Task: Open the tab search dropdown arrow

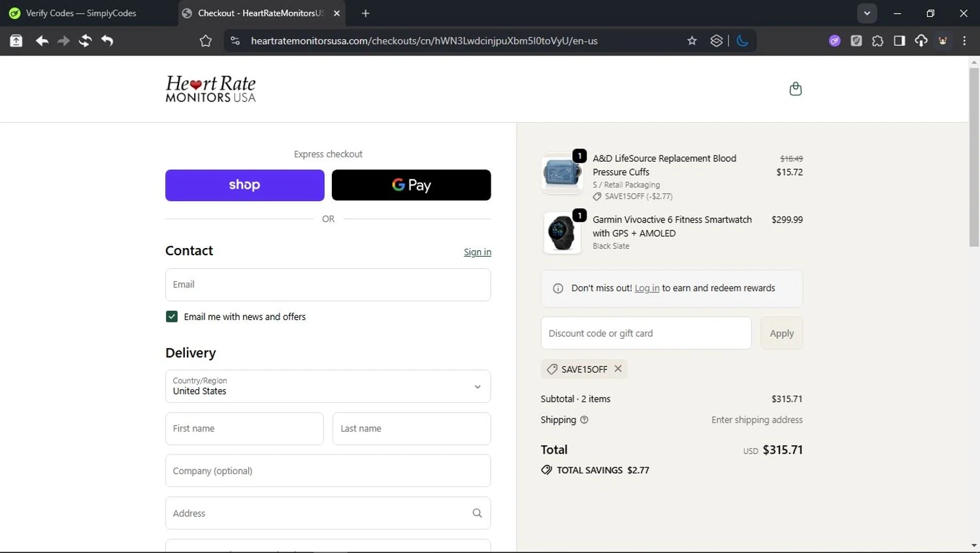Action: pyautogui.click(x=867, y=13)
